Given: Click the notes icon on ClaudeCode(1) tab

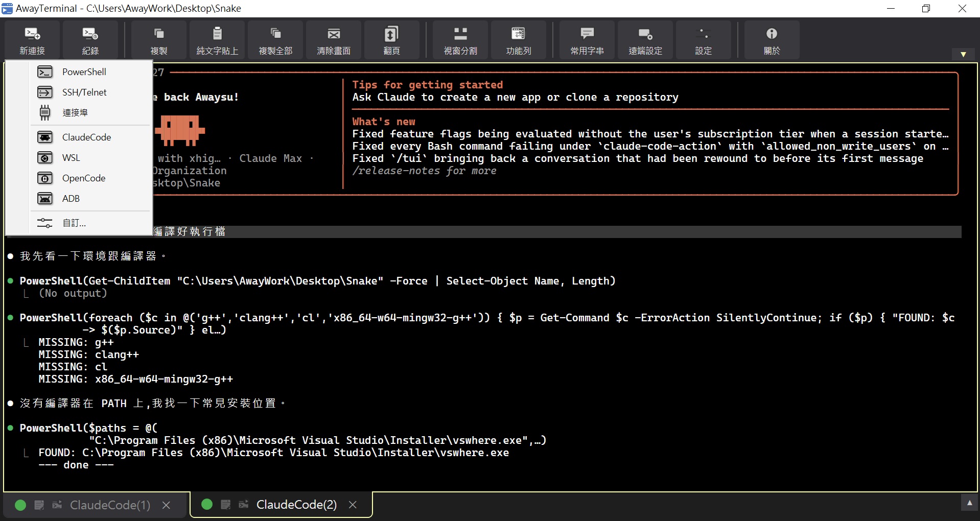Looking at the screenshot, I should pos(39,505).
